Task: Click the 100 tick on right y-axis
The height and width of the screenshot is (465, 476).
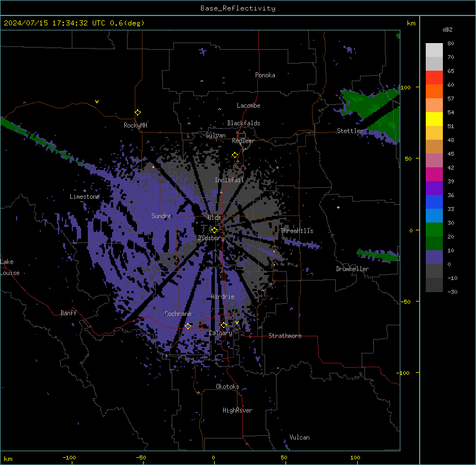Action: [405, 87]
